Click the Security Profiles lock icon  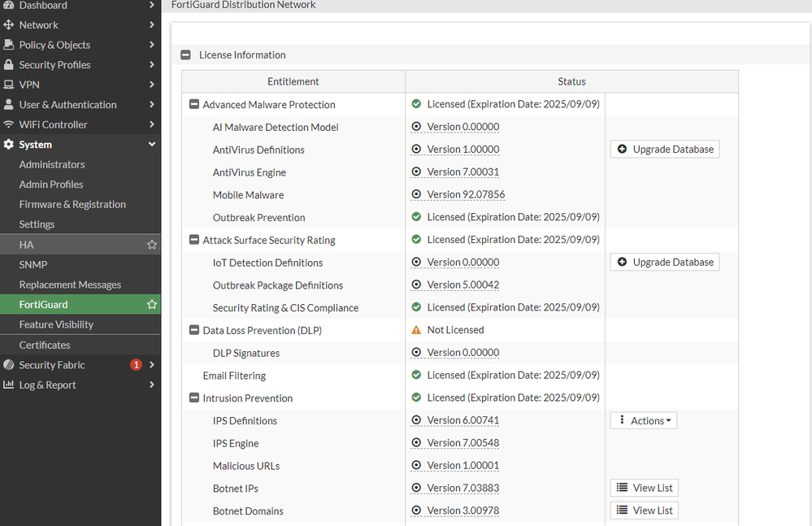tap(8, 65)
